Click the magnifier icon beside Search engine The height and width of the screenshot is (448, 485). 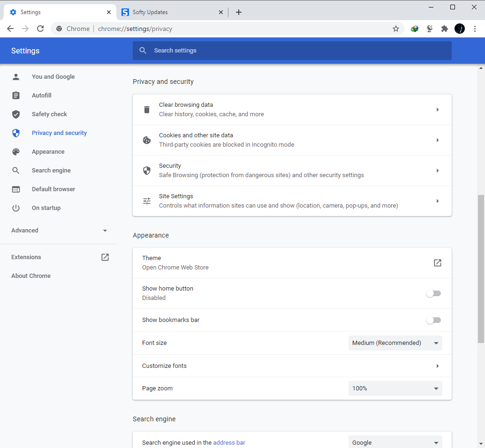pos(16,170)
